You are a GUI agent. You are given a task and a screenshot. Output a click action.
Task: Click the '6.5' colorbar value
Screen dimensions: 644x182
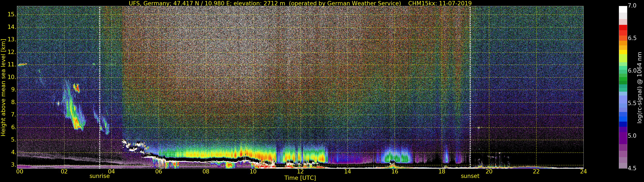tap(632, 38)
